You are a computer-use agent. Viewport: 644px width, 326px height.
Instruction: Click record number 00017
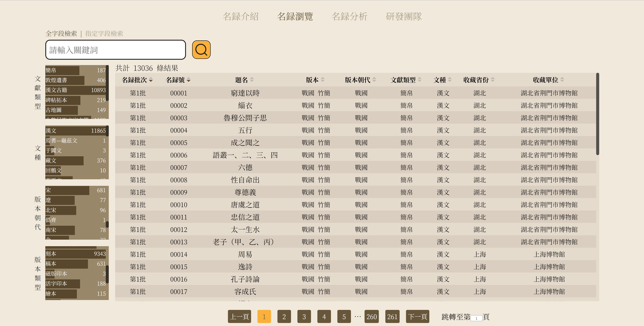pyautogui.click(x=179, y=291)
